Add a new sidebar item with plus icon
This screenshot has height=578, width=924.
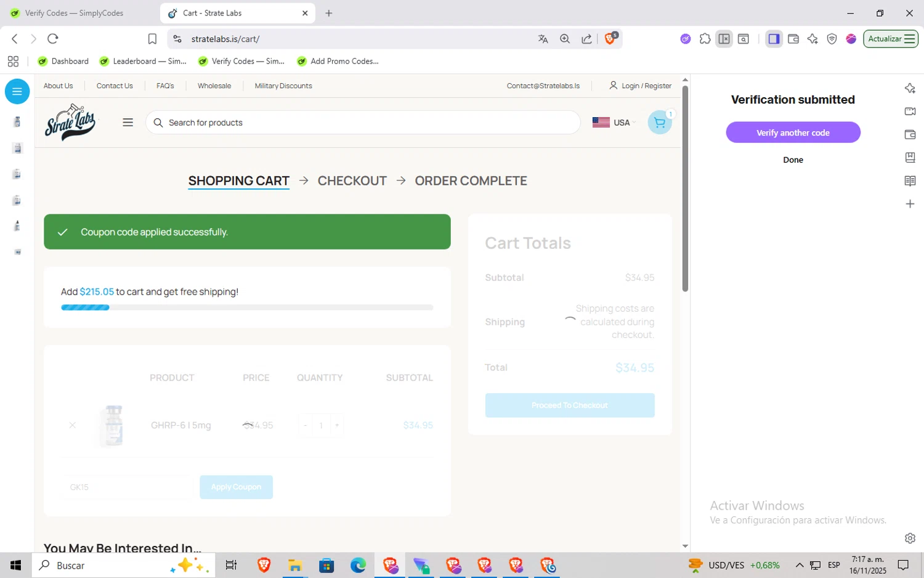click(910, 204)
